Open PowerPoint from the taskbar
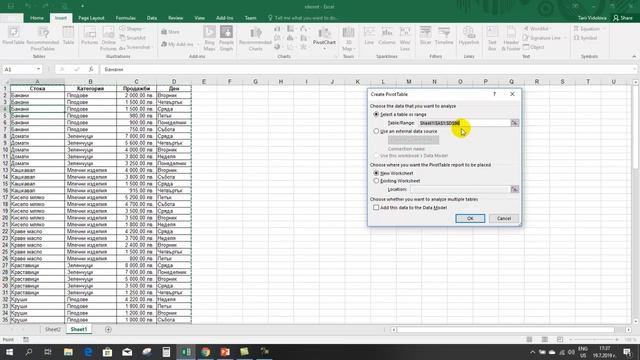This screenshot has height=360, width=640. pyautogui.click(x=225, y=352)
